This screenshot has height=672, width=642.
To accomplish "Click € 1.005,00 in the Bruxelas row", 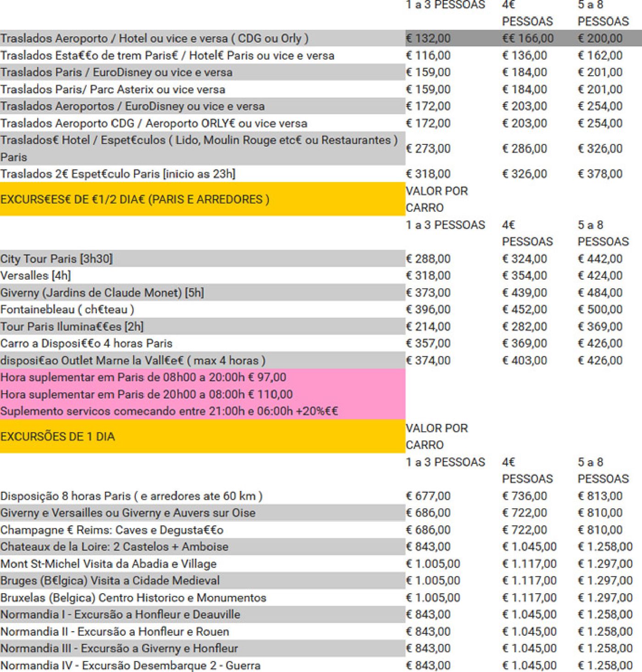I will point(433,598).
